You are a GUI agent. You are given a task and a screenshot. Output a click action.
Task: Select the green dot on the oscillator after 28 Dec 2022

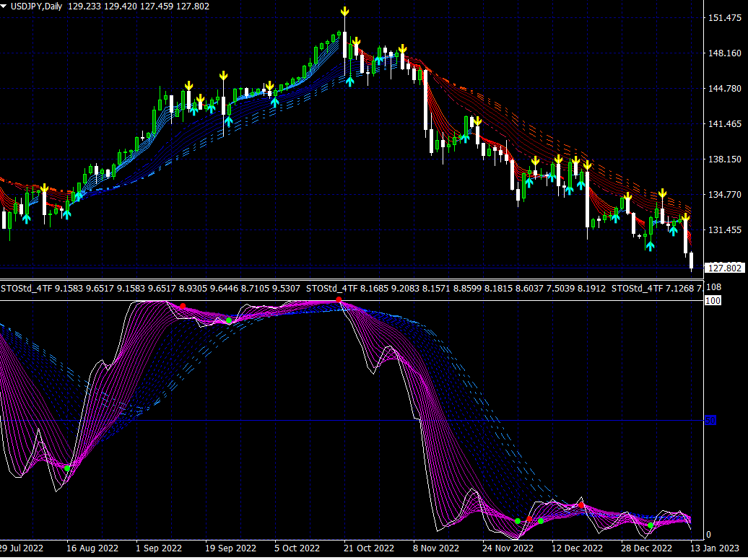pos(651,525)
